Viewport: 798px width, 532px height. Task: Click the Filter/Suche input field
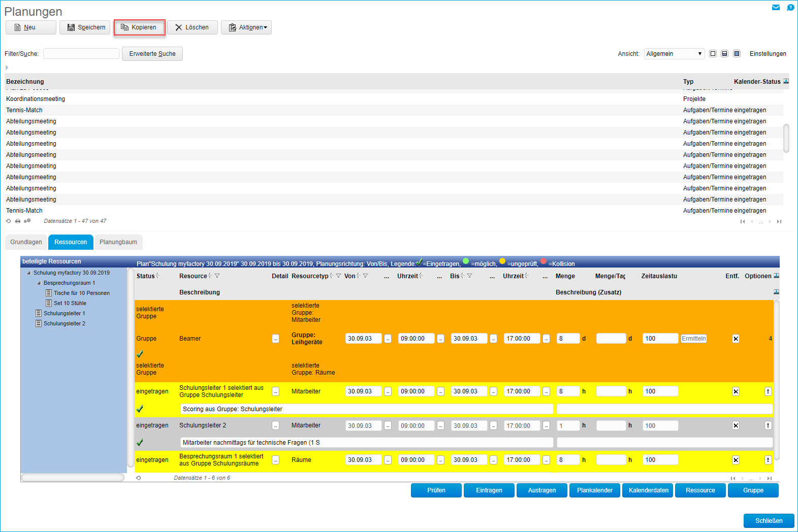[81, 54]
